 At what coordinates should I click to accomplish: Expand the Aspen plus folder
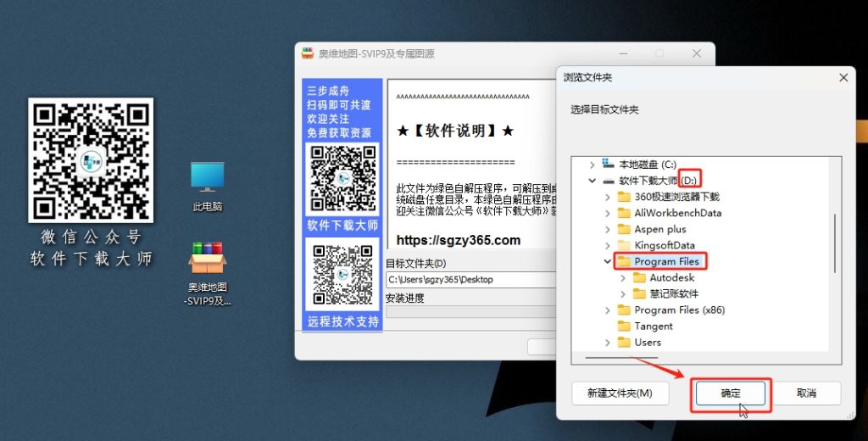click(x=607, y=229)
